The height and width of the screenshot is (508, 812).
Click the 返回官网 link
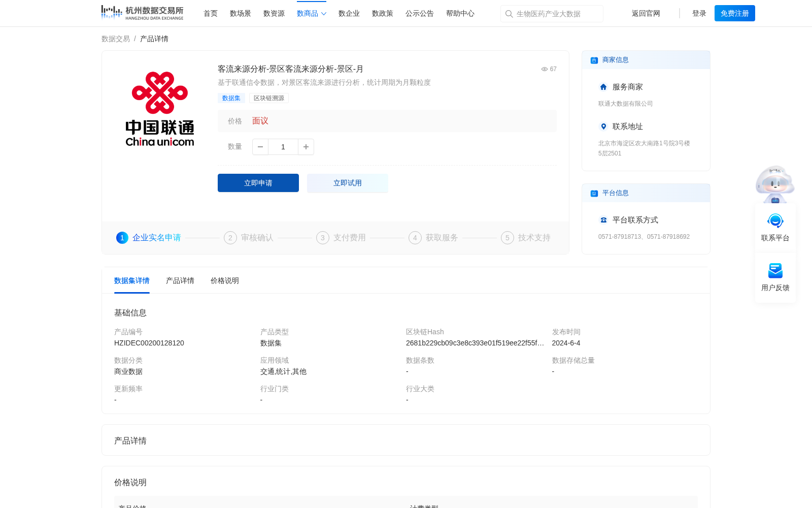tap(646, 14)
